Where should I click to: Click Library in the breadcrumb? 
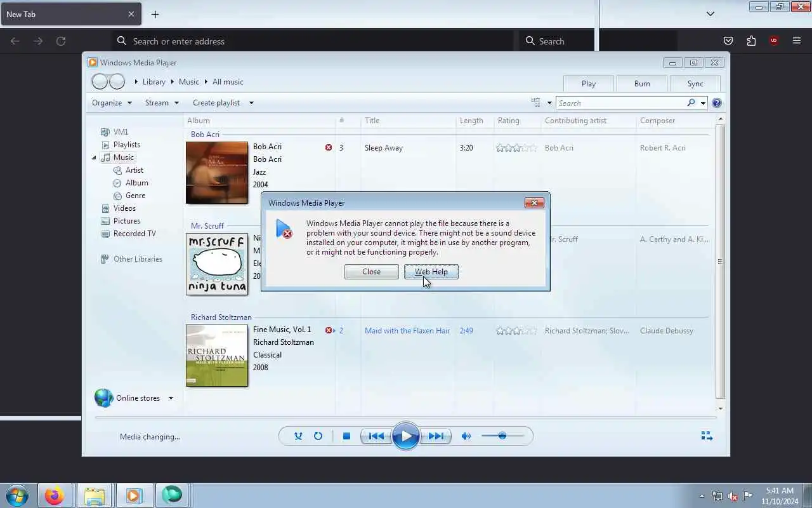pyautogui.click(x=154, y=82)
